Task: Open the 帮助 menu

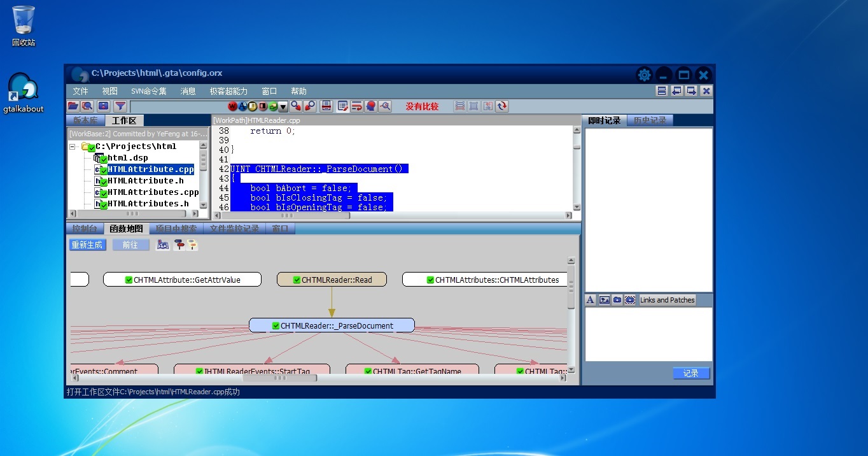Action: click(298, 91)
